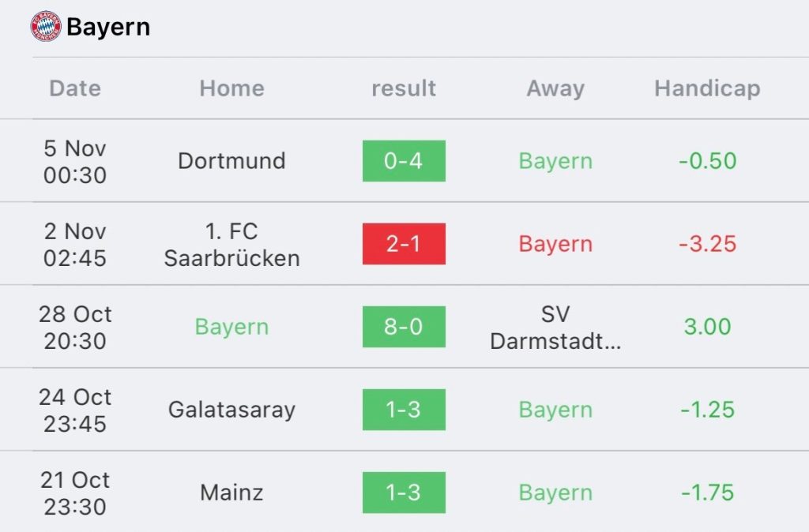This screenshot has height=532, width=809.
Task: Select the Date column header
Action: [x=75, y=88]
